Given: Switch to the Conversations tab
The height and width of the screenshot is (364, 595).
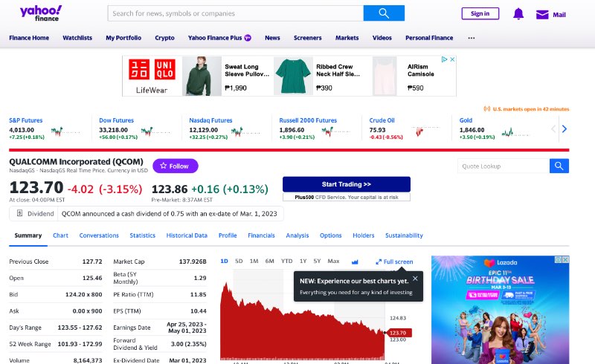Looking at the screenshot, I should coord(99,235).
